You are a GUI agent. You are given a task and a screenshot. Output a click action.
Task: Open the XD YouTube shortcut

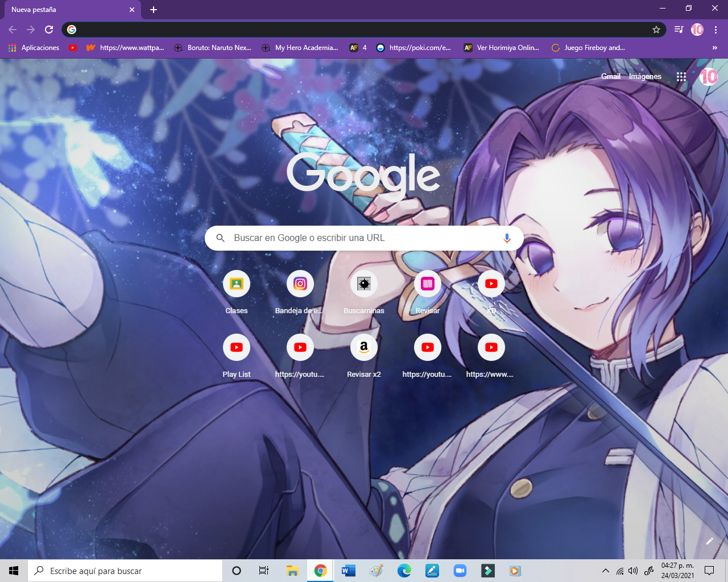tap(491, 293)
